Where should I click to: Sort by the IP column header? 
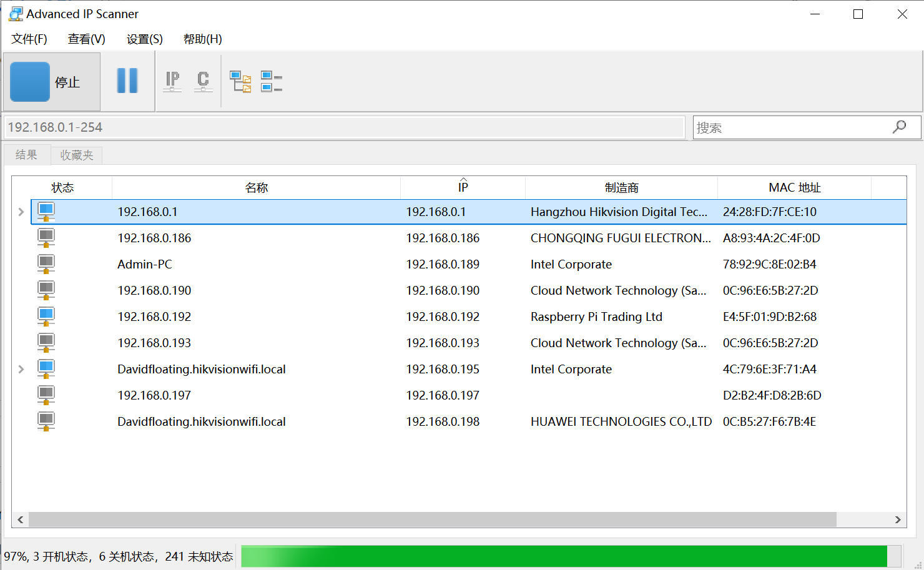(x=463, y=188)
